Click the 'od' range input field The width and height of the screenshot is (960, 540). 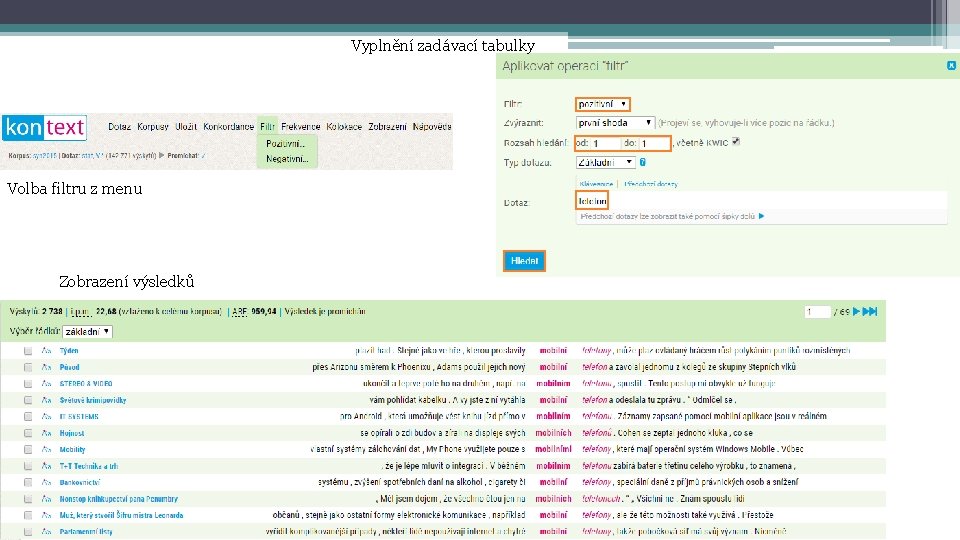[606, 143]
